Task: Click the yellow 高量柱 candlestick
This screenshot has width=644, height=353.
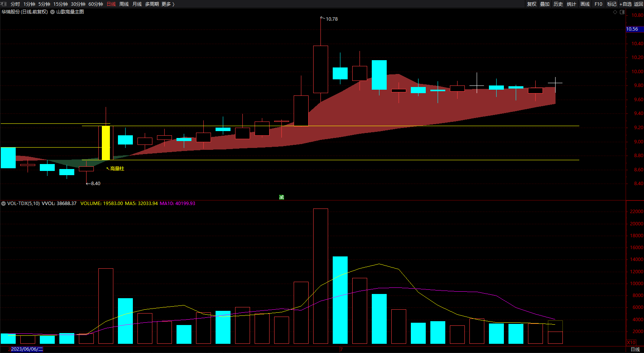Action: click(x=106, y=143)
